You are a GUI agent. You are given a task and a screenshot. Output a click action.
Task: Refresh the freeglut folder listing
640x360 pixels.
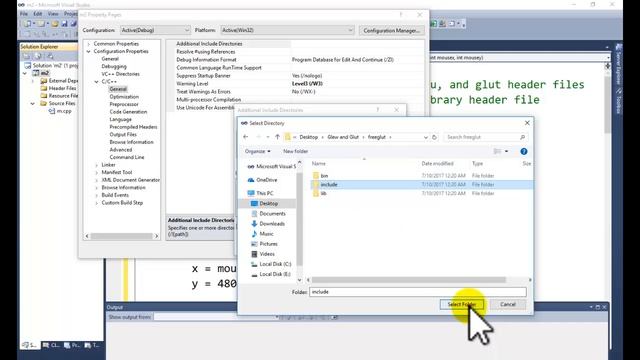pyautogui.click(x=434, y=137)
